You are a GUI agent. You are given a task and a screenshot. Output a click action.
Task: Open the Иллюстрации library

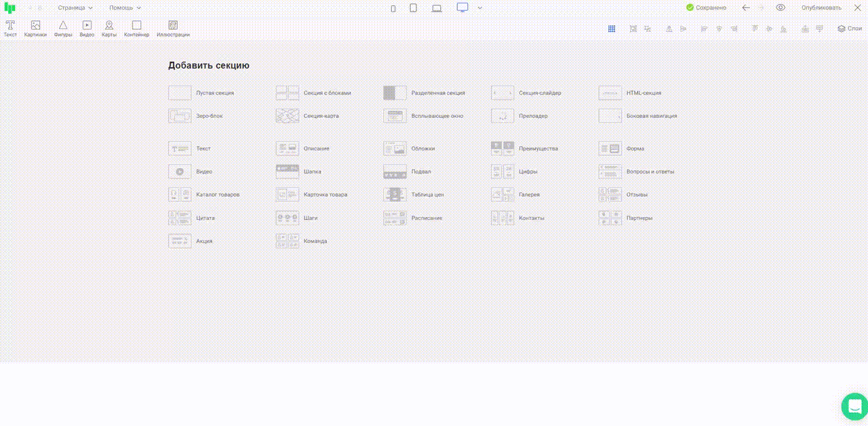point(173,28)
